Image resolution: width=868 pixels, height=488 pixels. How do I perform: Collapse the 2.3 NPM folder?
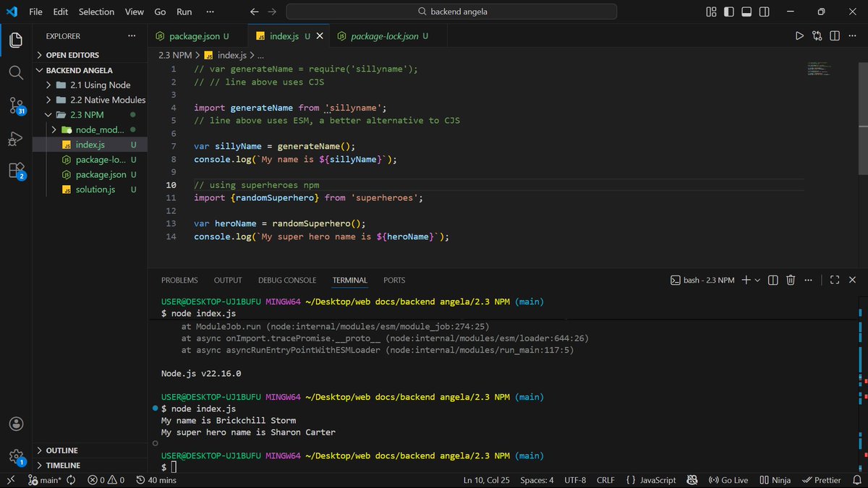tap(89, 115)
